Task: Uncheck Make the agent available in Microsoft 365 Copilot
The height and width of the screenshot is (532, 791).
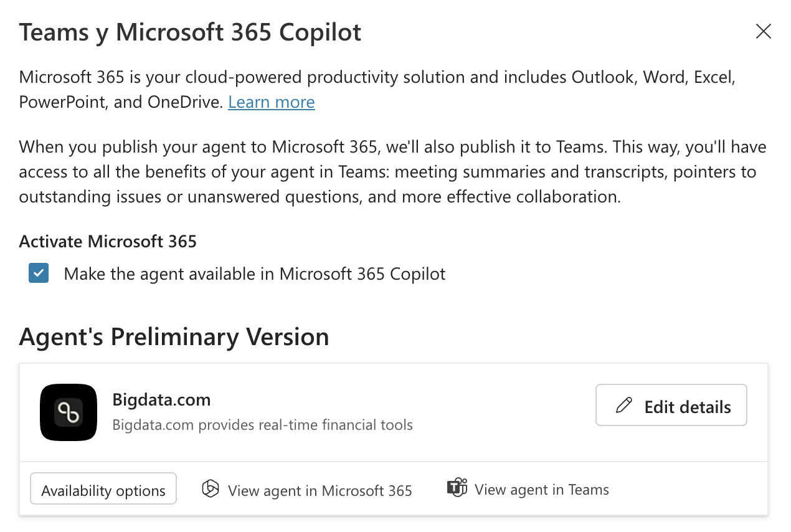Action: 38,273
